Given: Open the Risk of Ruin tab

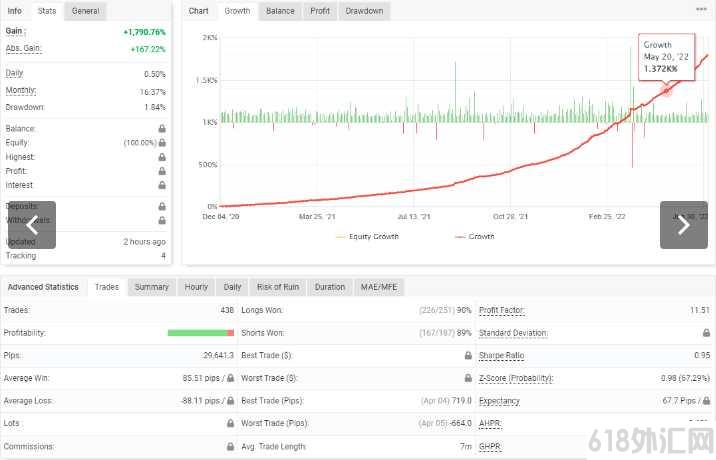Looking at the screenshot, I should 278,287.
